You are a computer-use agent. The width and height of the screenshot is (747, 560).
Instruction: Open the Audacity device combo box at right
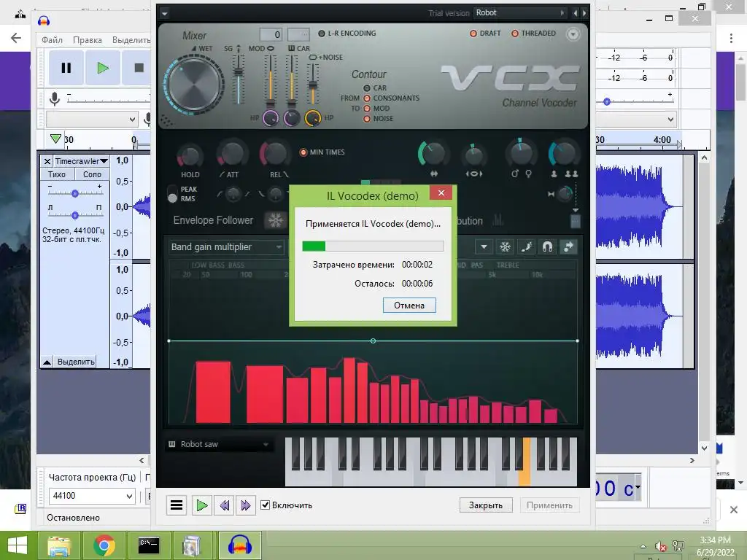[x=636, y=119]
